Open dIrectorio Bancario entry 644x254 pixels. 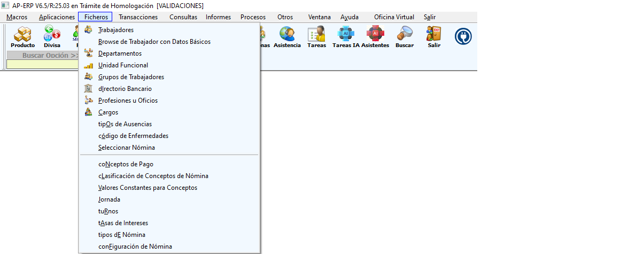tap(169, 89)
